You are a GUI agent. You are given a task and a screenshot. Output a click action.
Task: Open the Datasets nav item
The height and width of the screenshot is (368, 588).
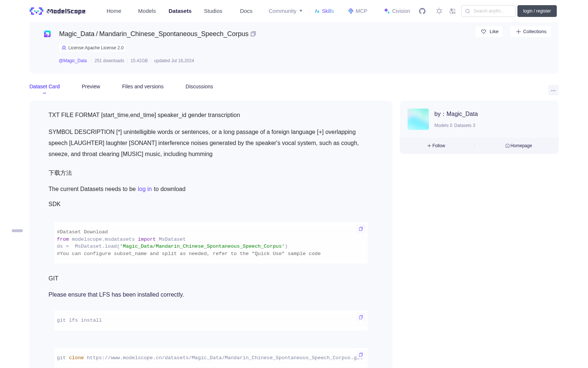[x=180, y=11]
